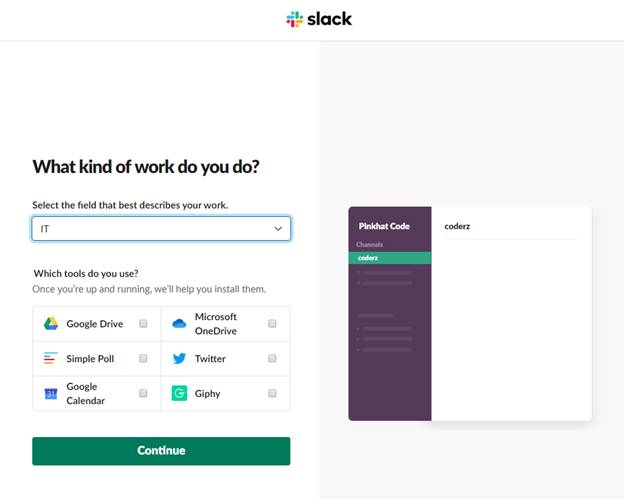The width and height of the screenshot is (624, 499).
Task: Select the coderz channel in preview sidebar
Action: (390, 258)
